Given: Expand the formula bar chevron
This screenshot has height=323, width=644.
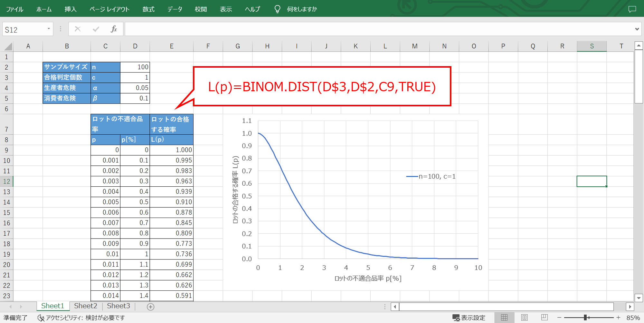Looking at the screenshot, I should [637, 29].
